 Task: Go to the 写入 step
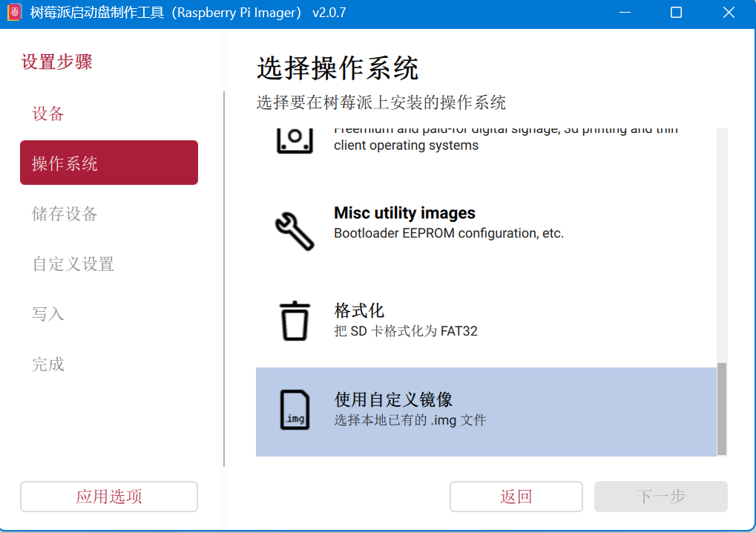click(x=47, y=314)
